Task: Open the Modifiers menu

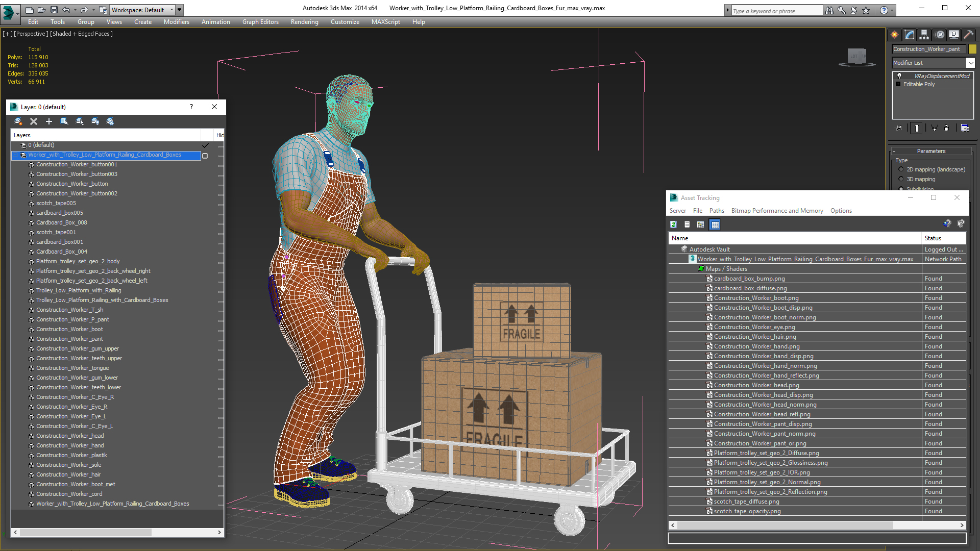Action: tap(177, 22)
